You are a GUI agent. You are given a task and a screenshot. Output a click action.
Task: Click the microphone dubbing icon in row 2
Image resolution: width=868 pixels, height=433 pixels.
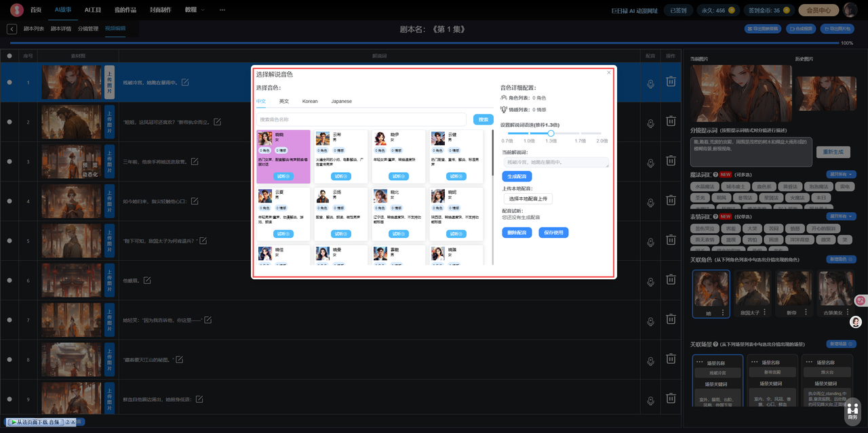coord(650,123)
